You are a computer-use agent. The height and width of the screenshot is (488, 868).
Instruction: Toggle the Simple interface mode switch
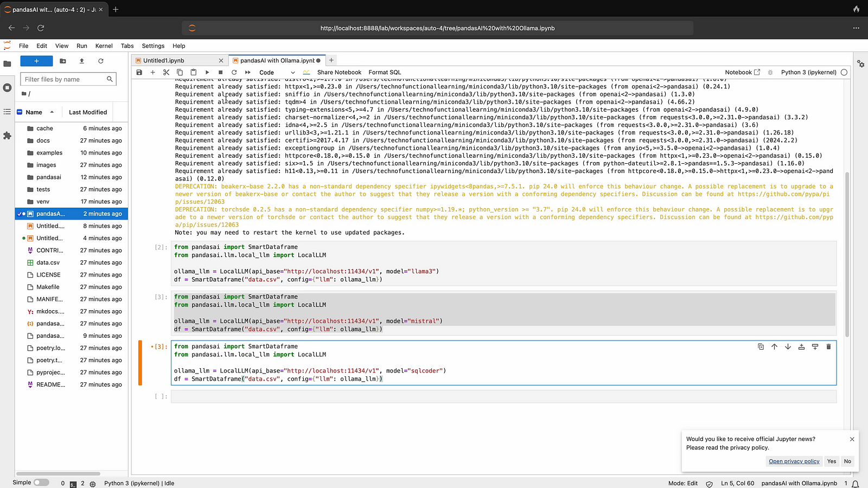click(x=41, y=483)
